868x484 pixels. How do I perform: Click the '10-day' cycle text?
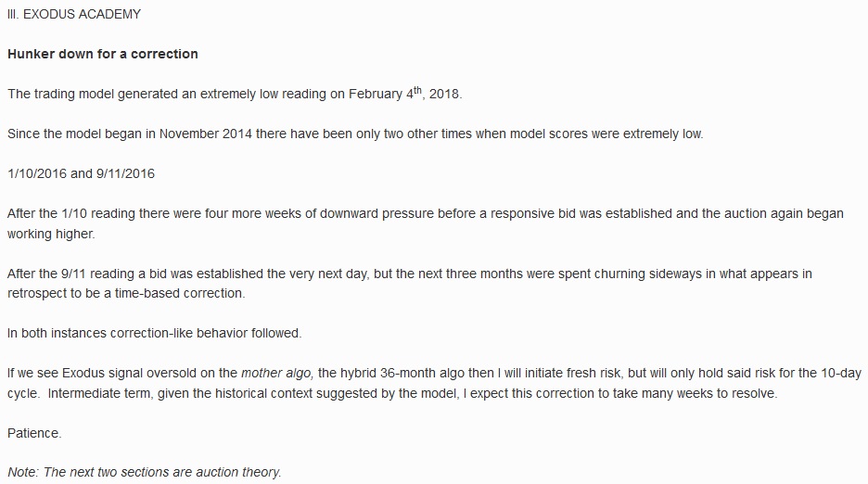841,374
